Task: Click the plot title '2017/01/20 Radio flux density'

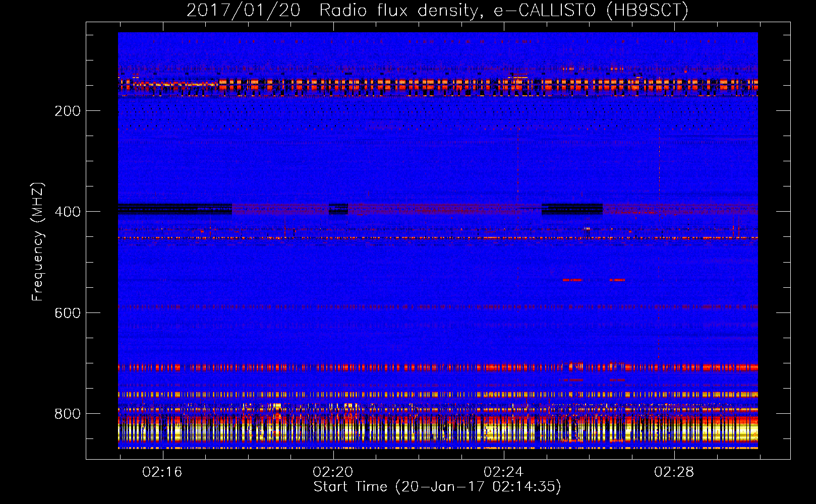Action: [437, 10]
